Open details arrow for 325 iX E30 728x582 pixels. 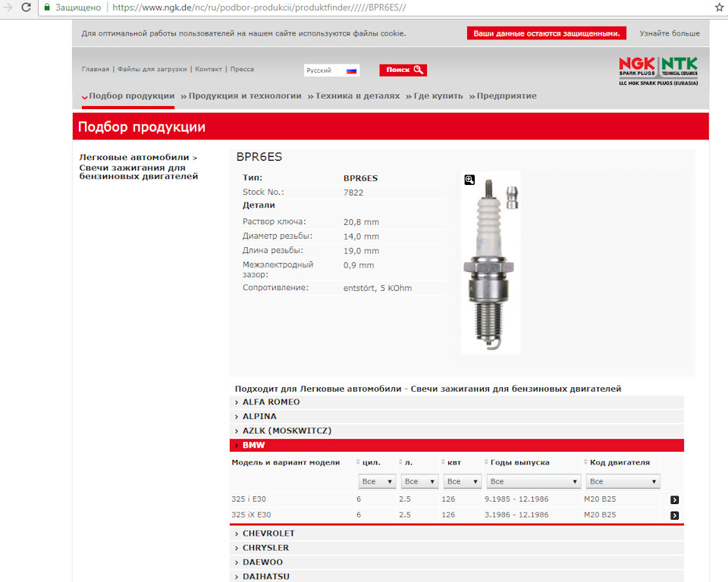coord(675,515)
